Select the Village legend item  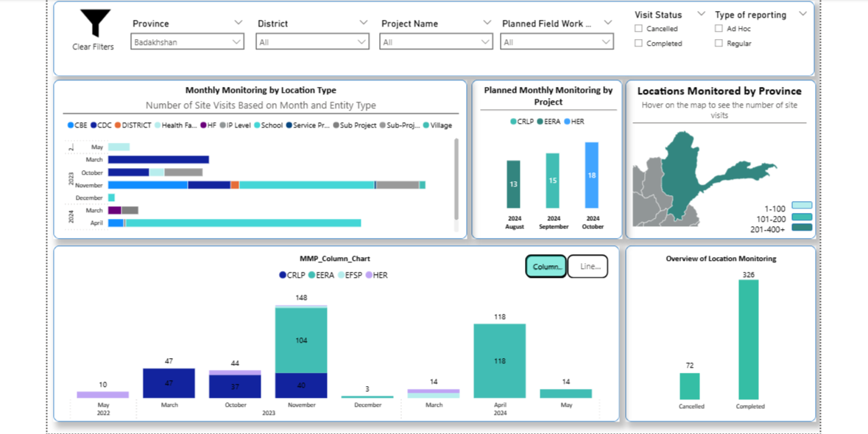coord(437,125)
